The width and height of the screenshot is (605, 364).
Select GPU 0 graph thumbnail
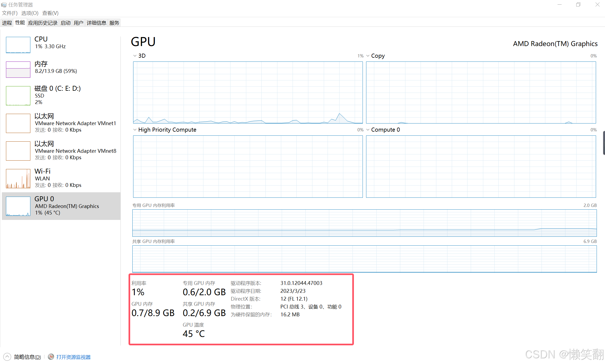click(x=18, y=206)
